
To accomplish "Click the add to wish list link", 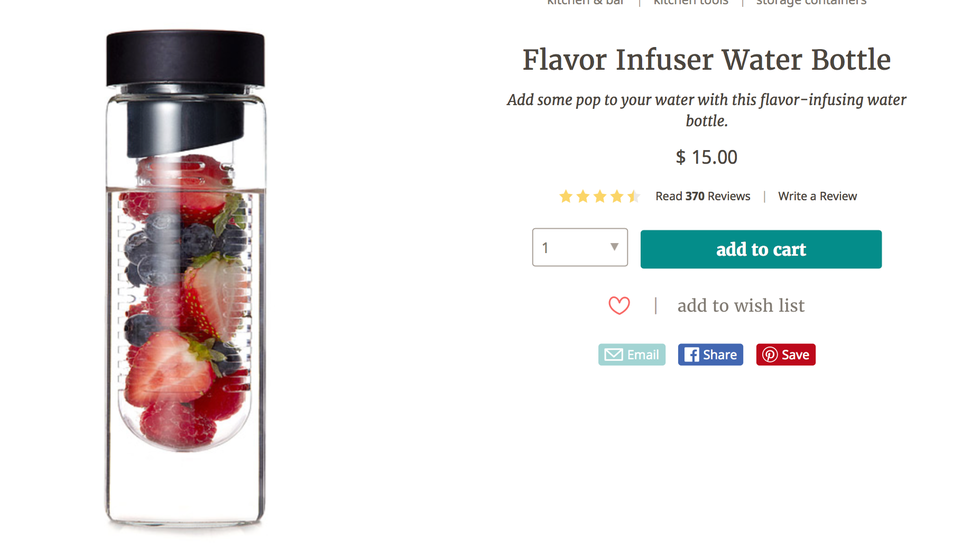I will [740, 306].
